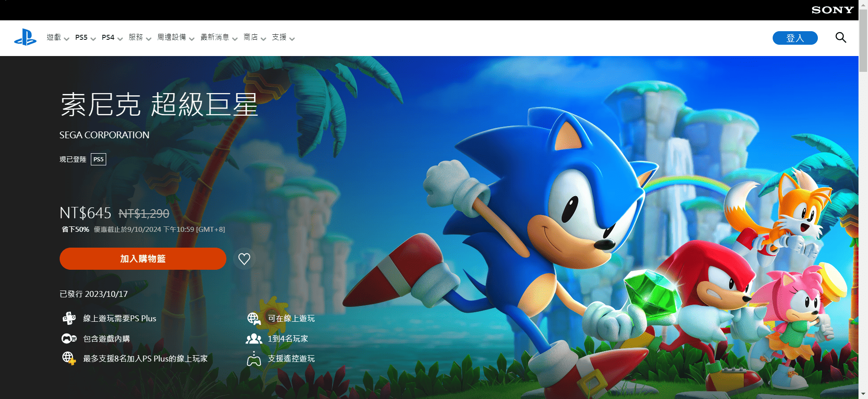The image size is (868, 399).
Task: Click the globe icon for 8 online players
Action: coord(69,358)
